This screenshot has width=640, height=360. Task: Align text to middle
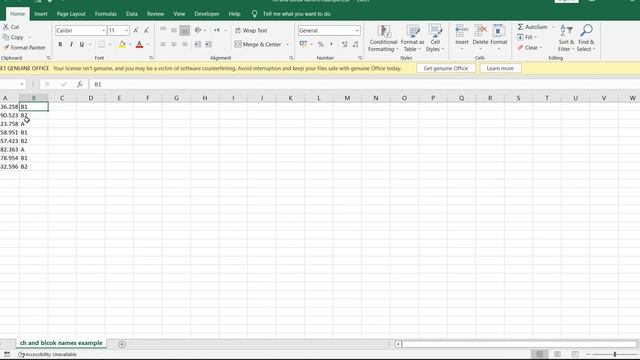click(174, 30)
